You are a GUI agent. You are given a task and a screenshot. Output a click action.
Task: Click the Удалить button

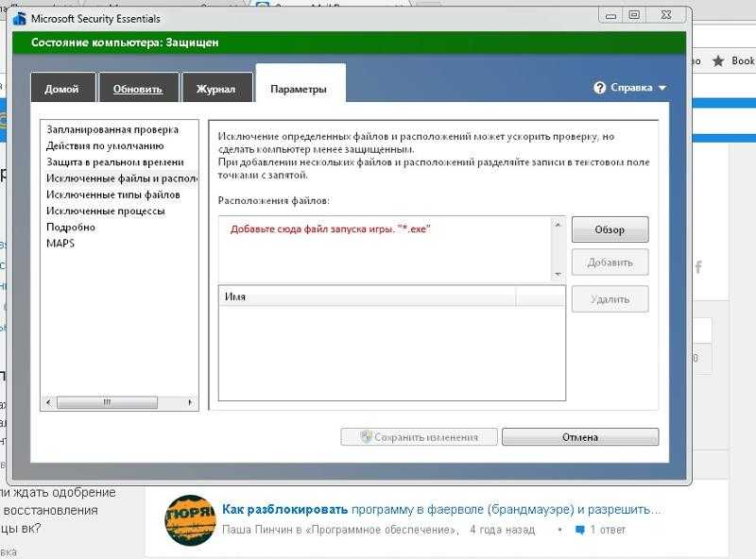[x=610, y=299]
